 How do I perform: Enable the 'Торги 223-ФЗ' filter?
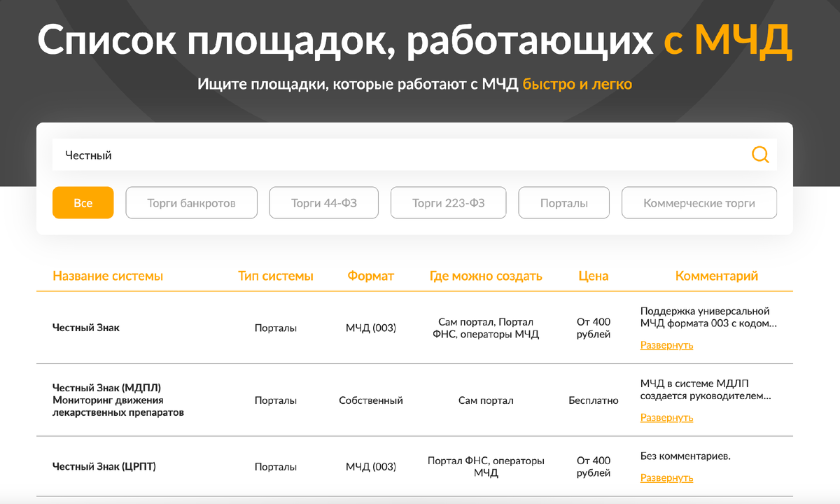(448, 202)
